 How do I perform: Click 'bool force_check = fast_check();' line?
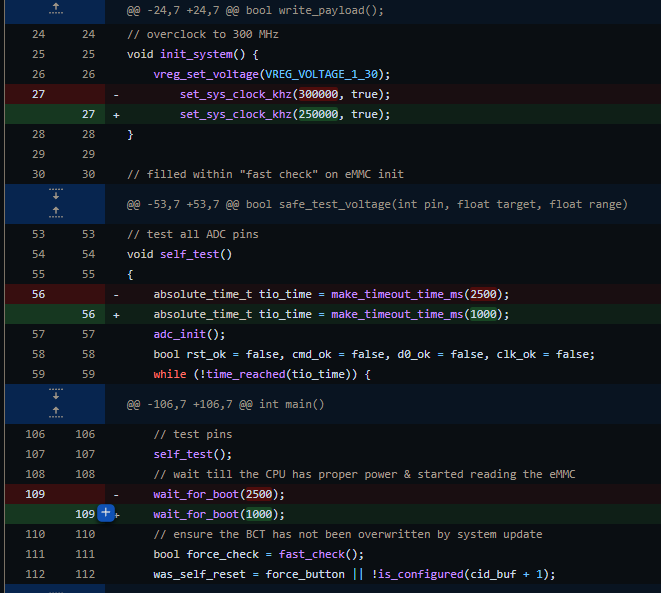point(258,555)
